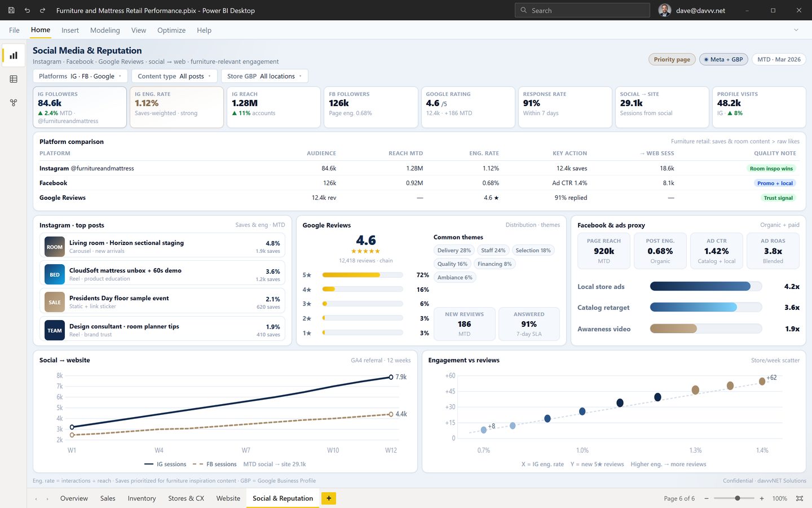812x508 pixels.
Task: Open the Content type dropdown
Action: [x=174, y=76]
